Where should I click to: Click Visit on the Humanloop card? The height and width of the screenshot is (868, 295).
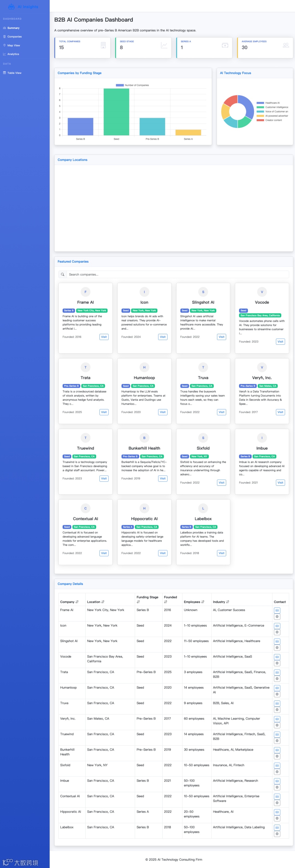[163, 412]
